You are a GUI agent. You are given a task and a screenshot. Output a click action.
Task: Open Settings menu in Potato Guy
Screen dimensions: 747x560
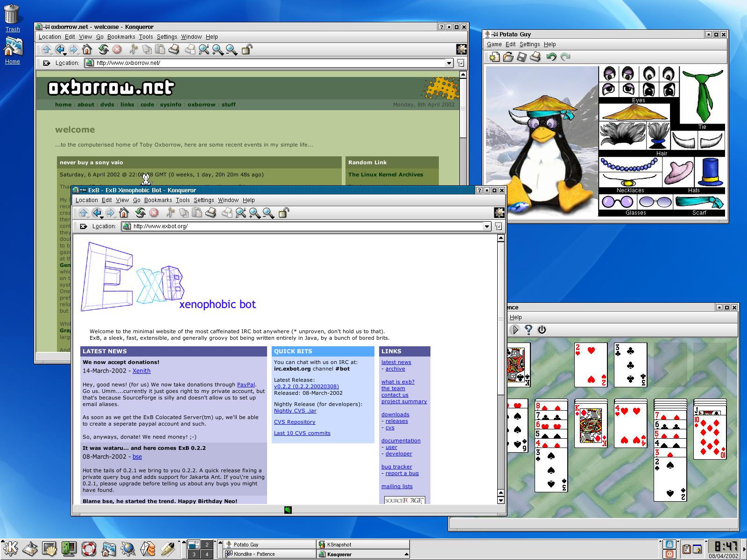[529, 44]
